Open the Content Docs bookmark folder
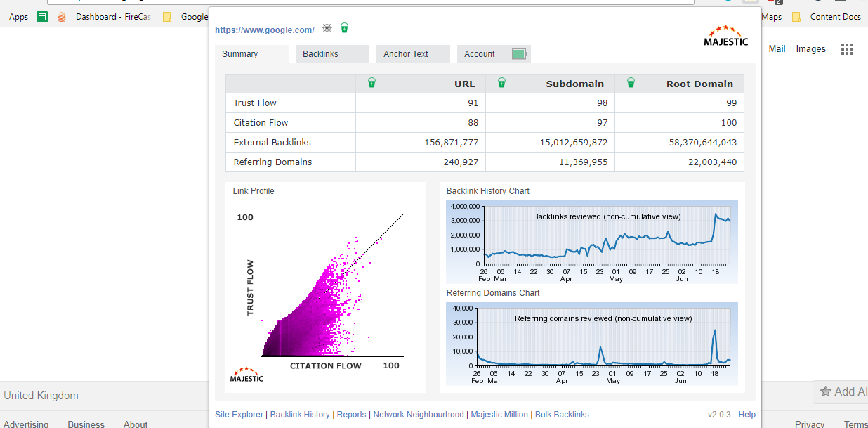Viewport: 868px width, 428px height. pyautogui.click(x=826, y=17)
